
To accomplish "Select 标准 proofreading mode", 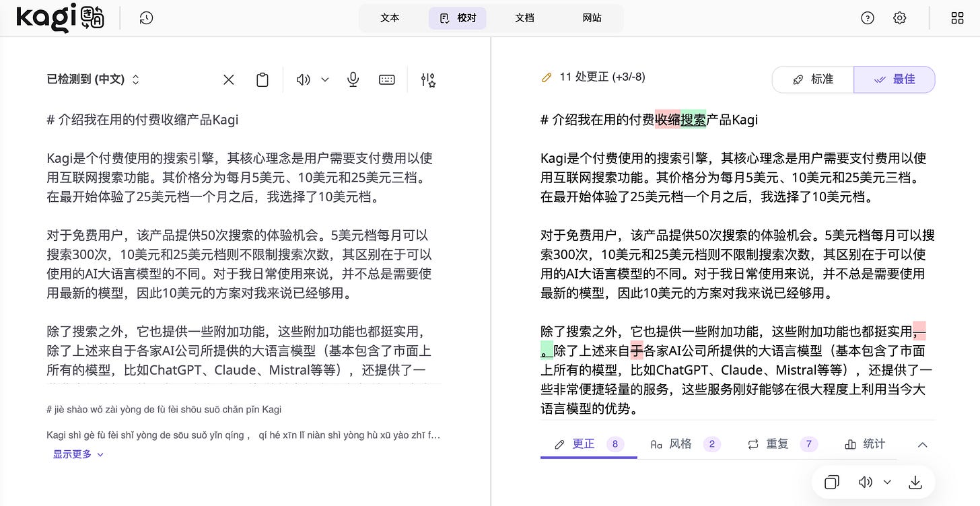I will 813,79.
